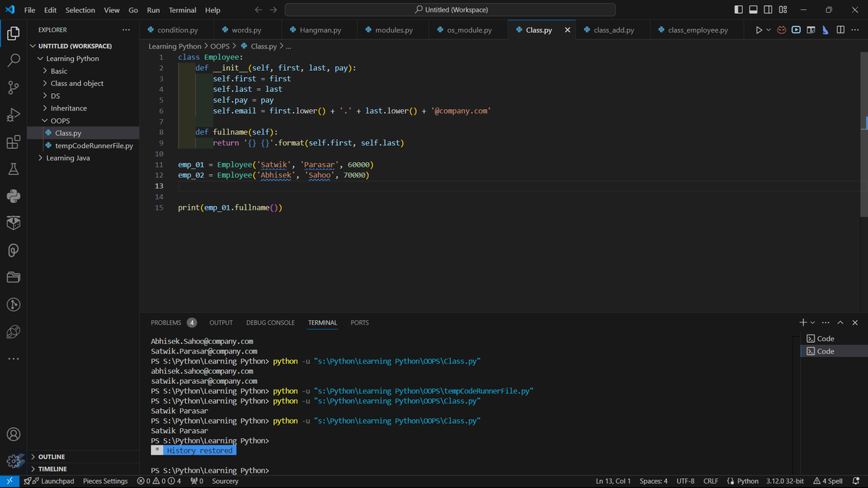
Task: Open the Terminal menu
Action: click(182, 10)
